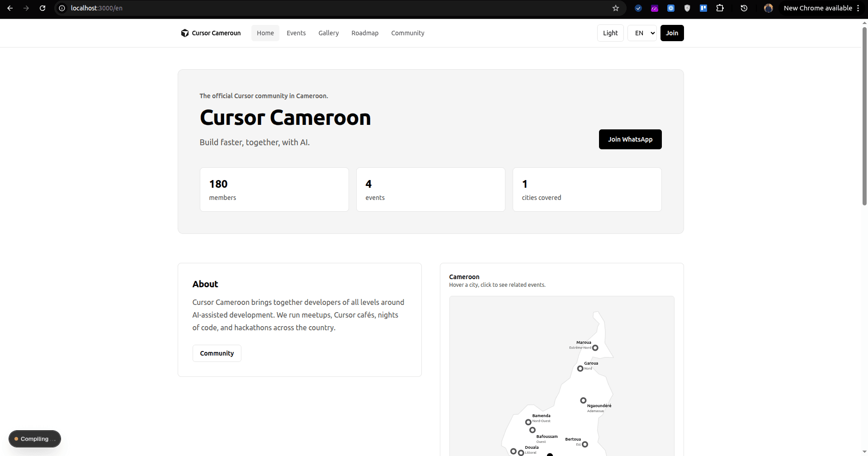Click the Cursor Cameroun brand name link
868x456 pixels.
pos(216,33)
